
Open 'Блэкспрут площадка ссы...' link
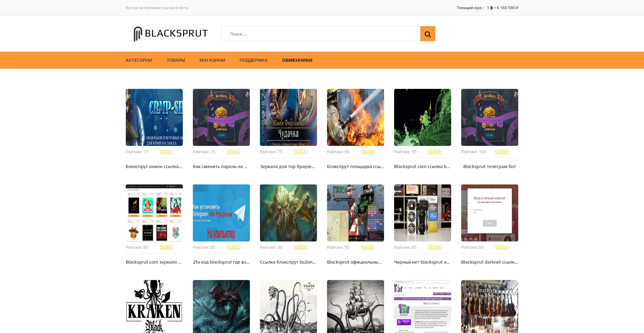(x=356, y=167)
